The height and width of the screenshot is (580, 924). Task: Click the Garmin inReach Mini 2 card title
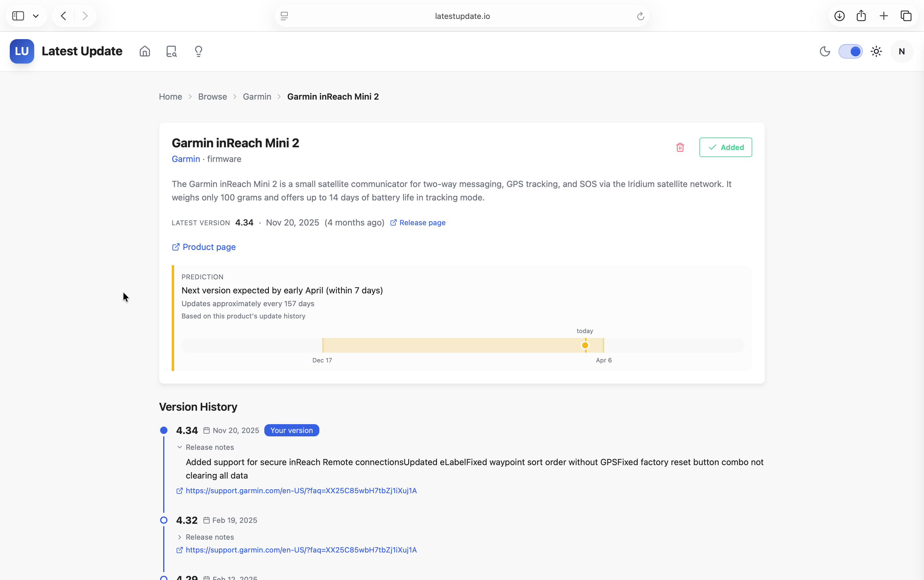pos(236,143)
